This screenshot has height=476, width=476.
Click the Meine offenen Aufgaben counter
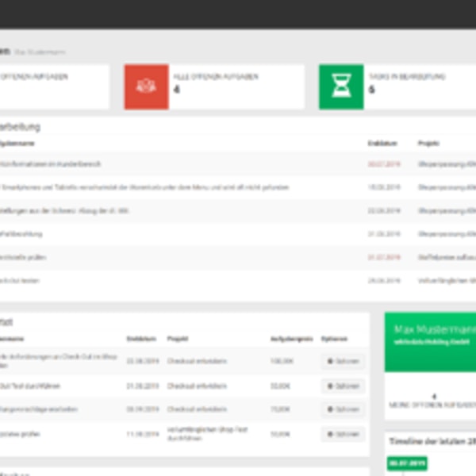point(433,401)
